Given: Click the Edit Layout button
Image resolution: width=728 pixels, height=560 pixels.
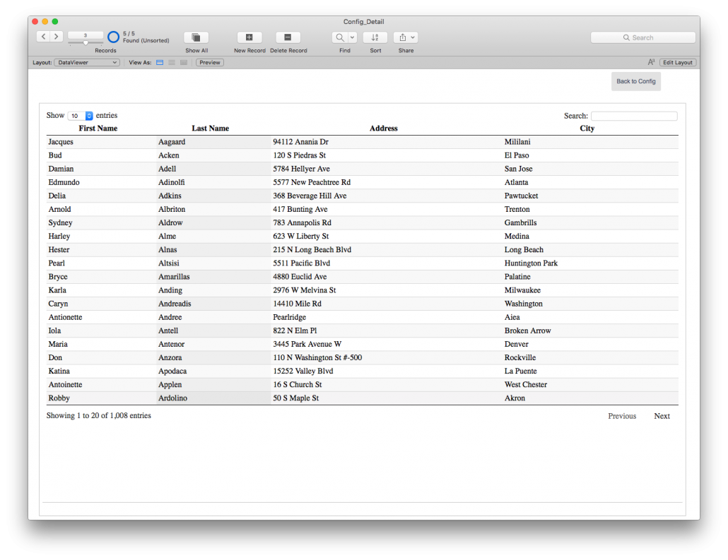Looking at the screenshot, I should (x=677, y=62).
